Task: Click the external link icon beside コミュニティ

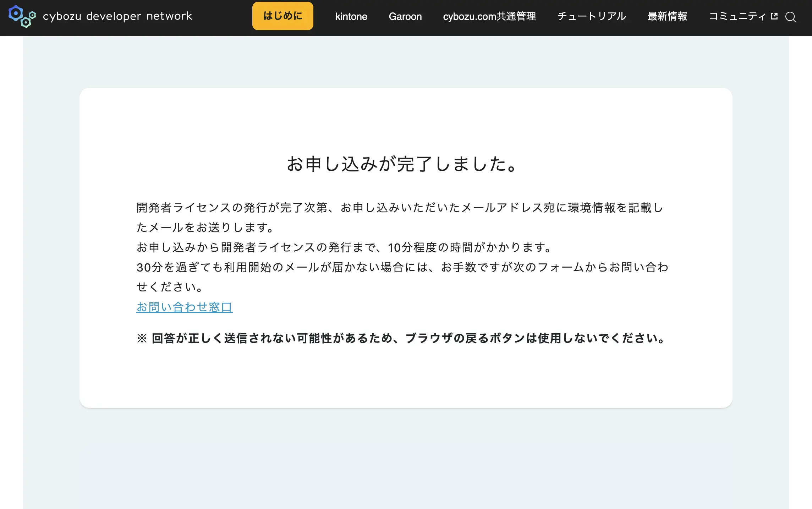Action: tap(774, 16)
